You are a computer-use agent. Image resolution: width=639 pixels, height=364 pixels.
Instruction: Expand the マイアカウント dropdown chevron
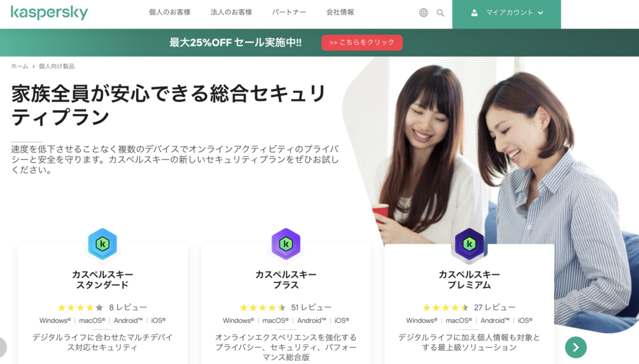540,13
